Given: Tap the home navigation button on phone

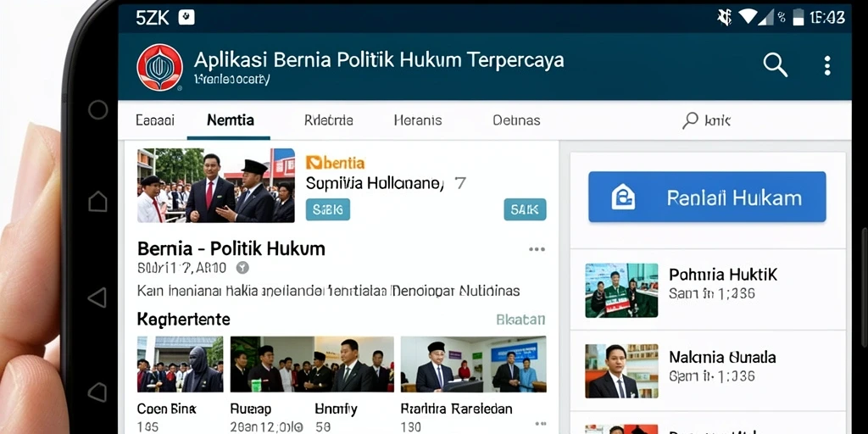Looking at the screenshot, I should click(x=98, y=201).
